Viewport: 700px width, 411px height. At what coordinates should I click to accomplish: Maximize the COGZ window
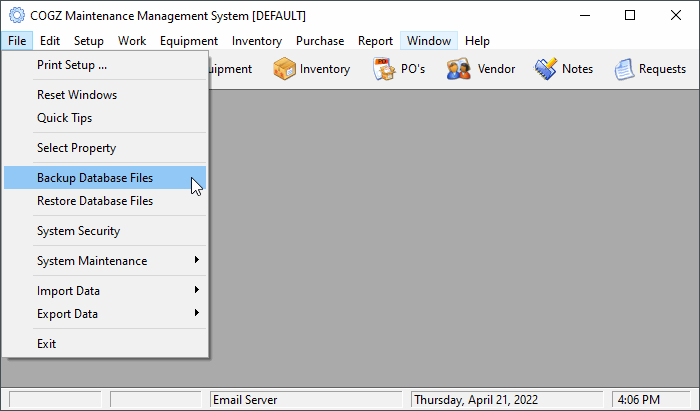(630, 16)
